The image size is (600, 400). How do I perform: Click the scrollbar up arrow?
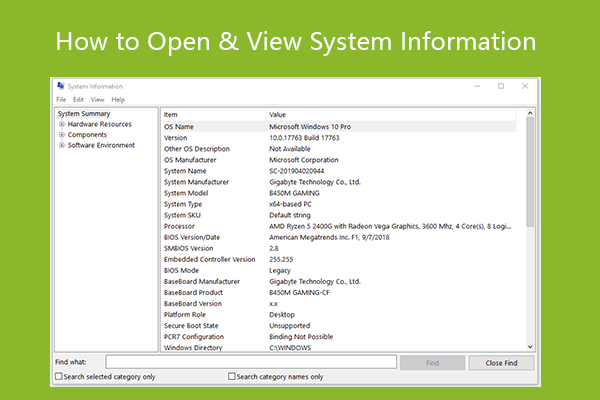coord(530,113)
